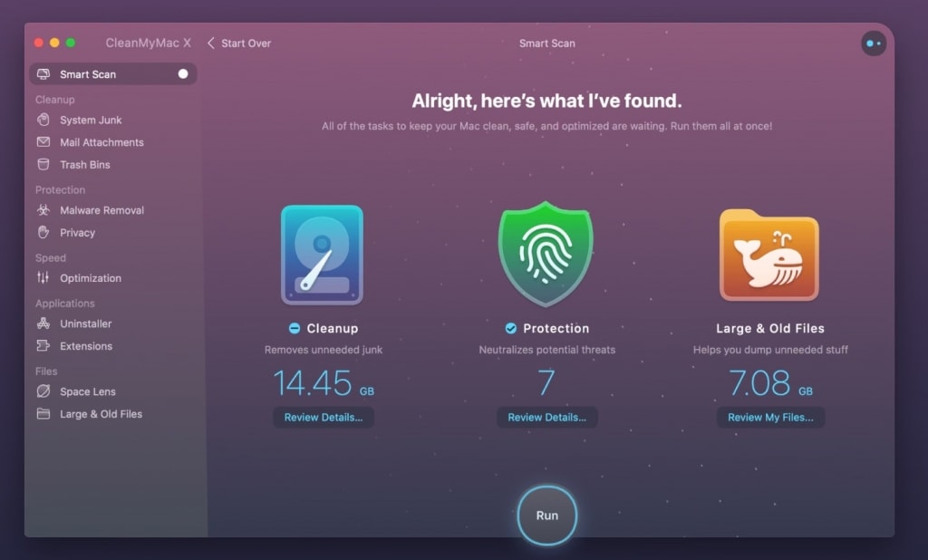Click the back chevron next to Start Over

210,43
